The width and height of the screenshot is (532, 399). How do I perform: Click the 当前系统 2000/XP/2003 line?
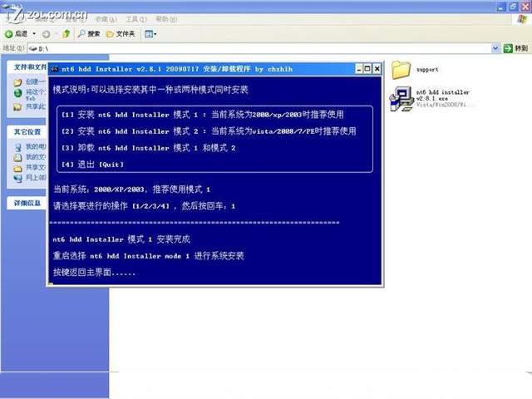click(131, 190)
